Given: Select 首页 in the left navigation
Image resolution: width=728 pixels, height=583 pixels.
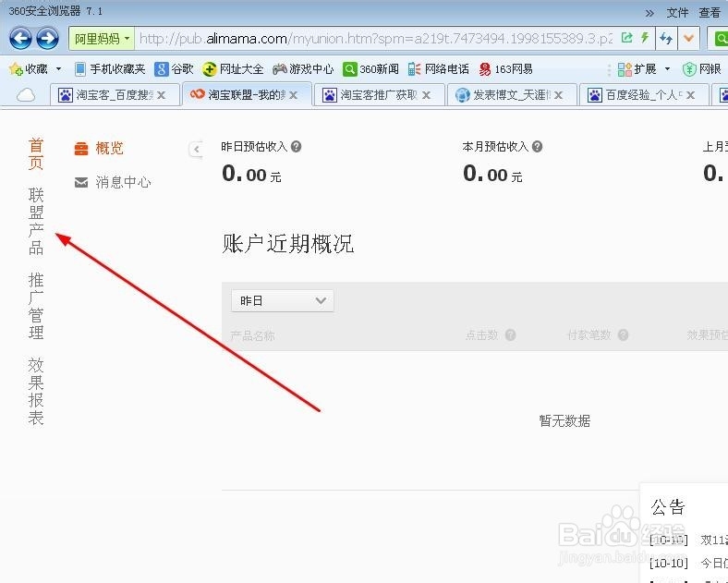Looking at the screenshot, I should tap(36, 154).
